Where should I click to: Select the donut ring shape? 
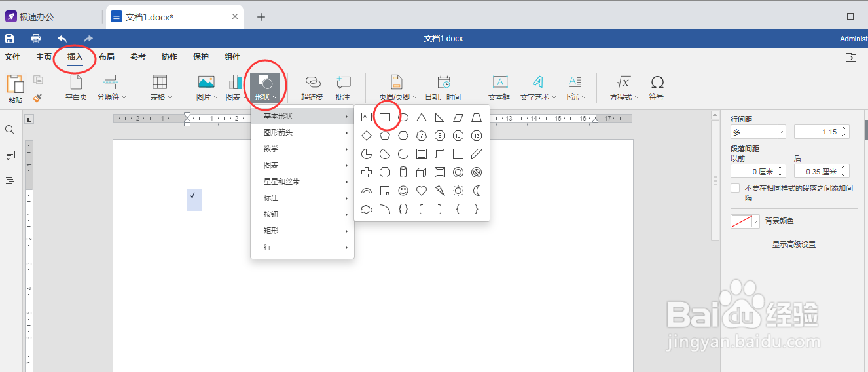pyautogui.click(x=458, y=172)
